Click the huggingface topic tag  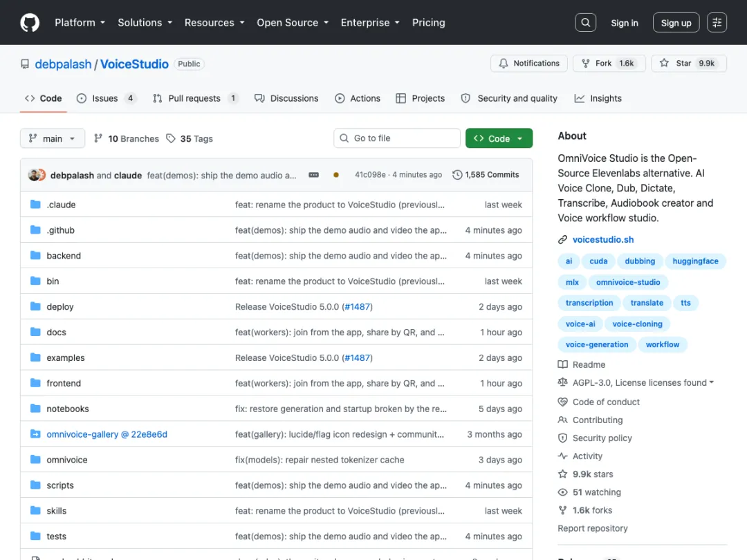695,261
